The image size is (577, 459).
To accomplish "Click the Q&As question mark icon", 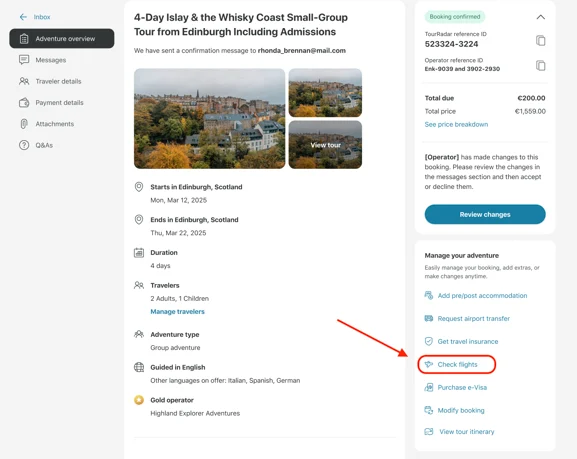I will click(24, 145).
